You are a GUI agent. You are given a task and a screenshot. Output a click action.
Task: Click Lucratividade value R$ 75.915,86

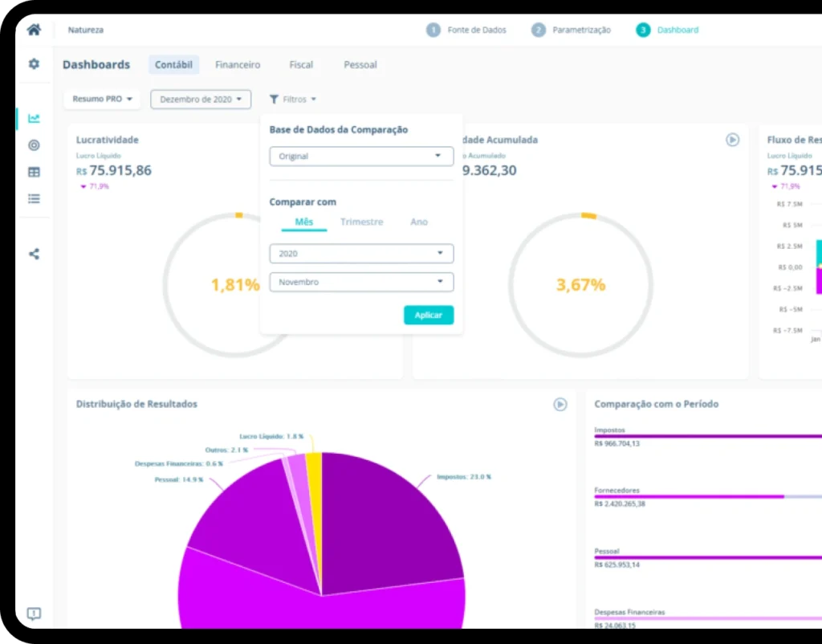tap(114, 170)
